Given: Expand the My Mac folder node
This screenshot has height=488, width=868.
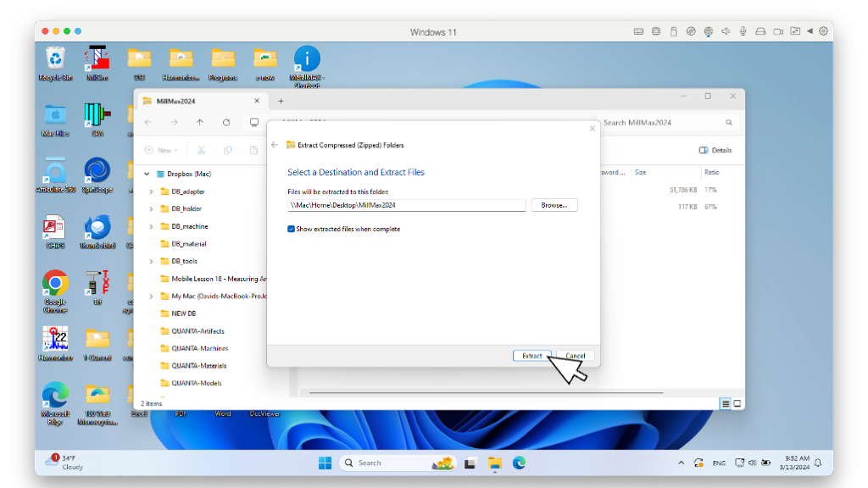Looking at the screenshot, I should pyautogui.click(x=151, y=296).
